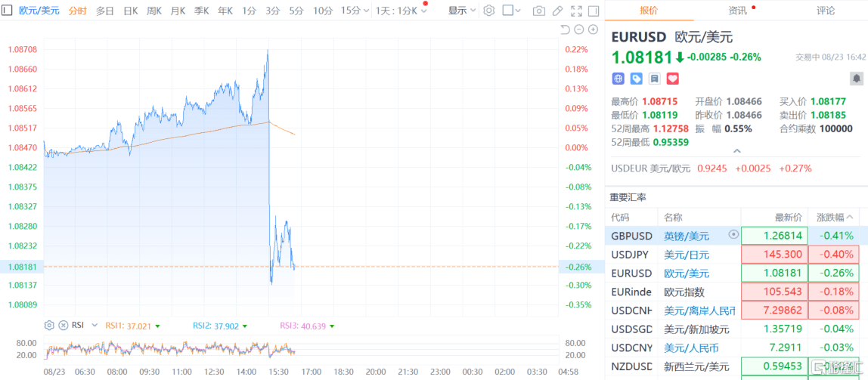Toggle the left sidebar panel icon
Viewport: 868px width, 380px height.
(8, 11)
